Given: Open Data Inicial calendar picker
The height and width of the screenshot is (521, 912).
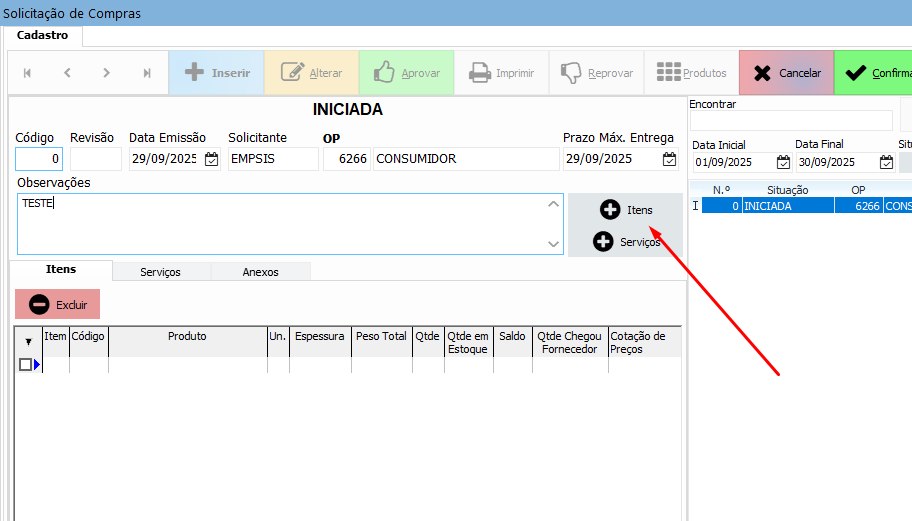Looking at the screenshot, I should pos(783,162).
